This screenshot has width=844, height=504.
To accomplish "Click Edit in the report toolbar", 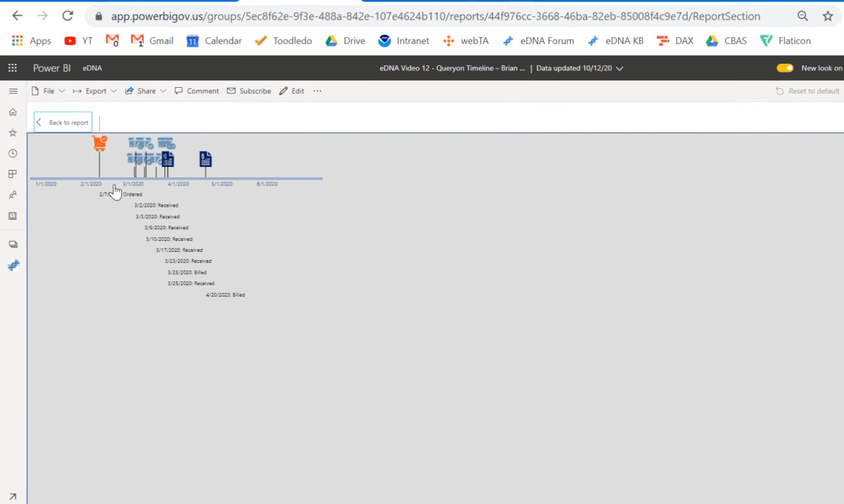I will (x=292, y=91).
